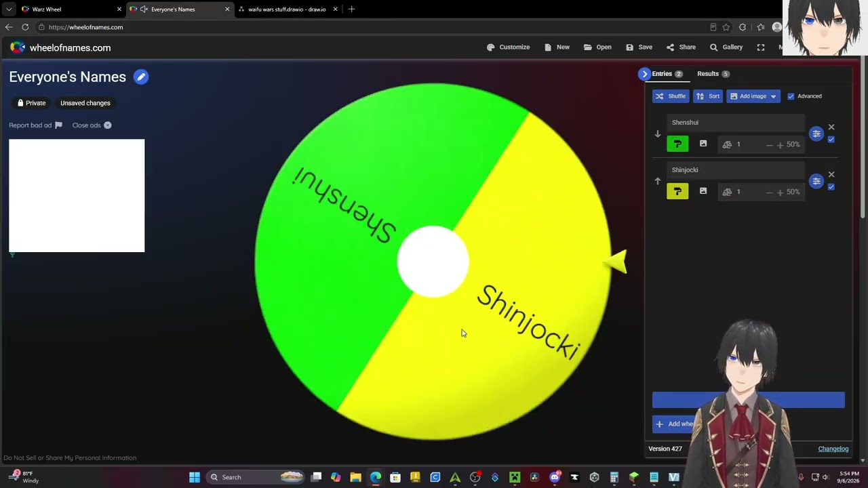Collapse the entries panel with chevron
This screenshot has width=868, height=488.
click(644, 74)
